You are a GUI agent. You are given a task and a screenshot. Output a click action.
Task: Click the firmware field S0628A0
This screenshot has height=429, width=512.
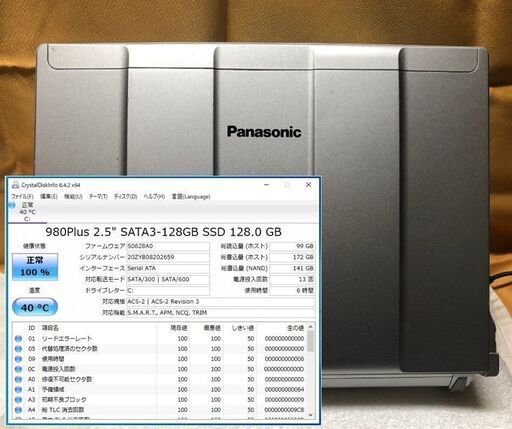pyautogui.click(x=168, y=246)
